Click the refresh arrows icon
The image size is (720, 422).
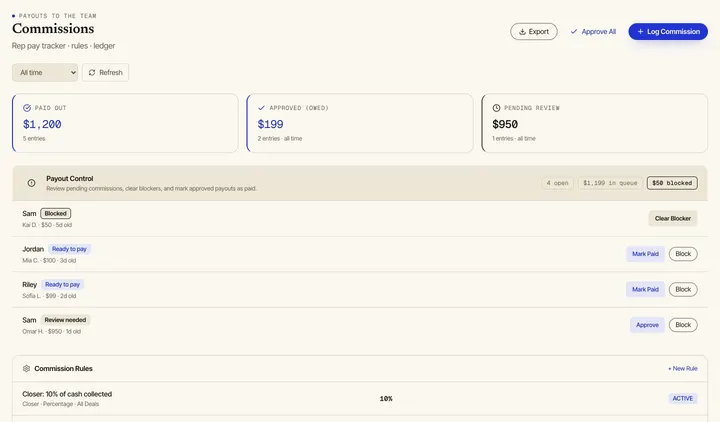92,73
